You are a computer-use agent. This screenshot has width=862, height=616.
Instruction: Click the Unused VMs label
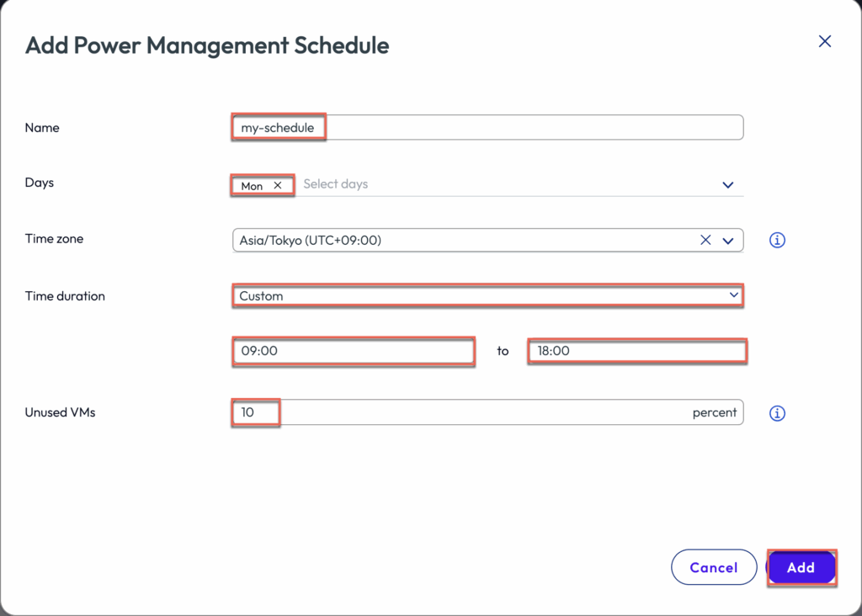(60, 413)
